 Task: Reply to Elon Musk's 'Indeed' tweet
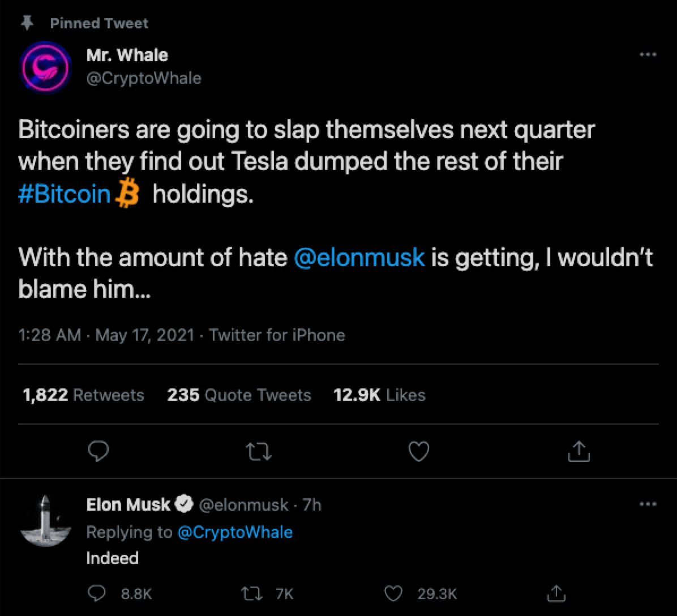(x=97, y=593)
